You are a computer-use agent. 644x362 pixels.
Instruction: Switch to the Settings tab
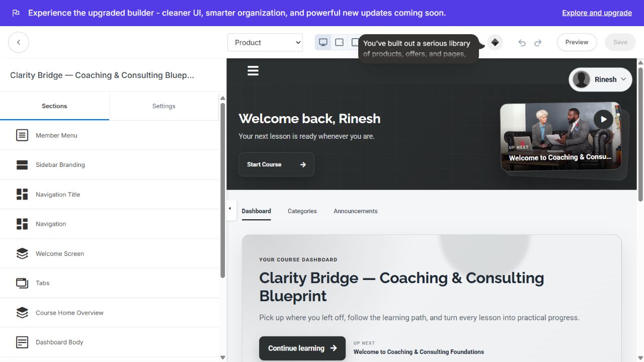click(164, 106)
